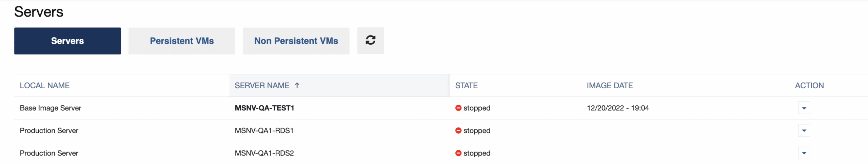Select the MSNV-QA1-RDS1 server name
Image resolution: width=868 pixels, height=164 pixels.
pos(264,131)
